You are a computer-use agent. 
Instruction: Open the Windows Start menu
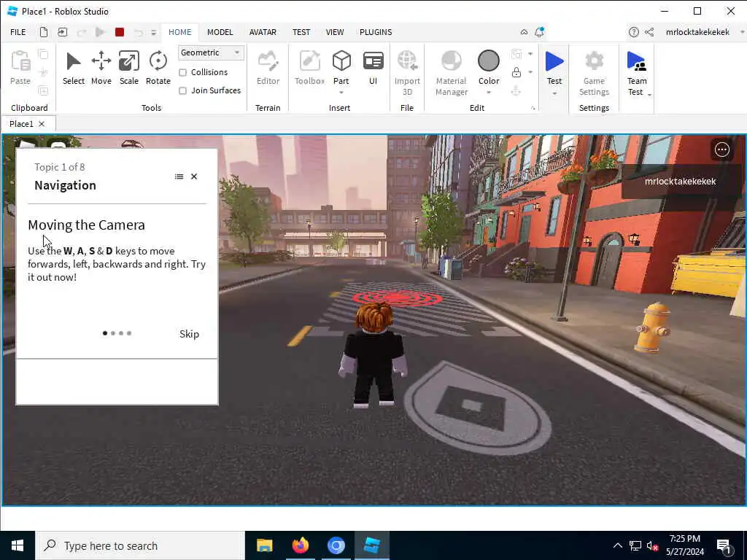point(18,545)
